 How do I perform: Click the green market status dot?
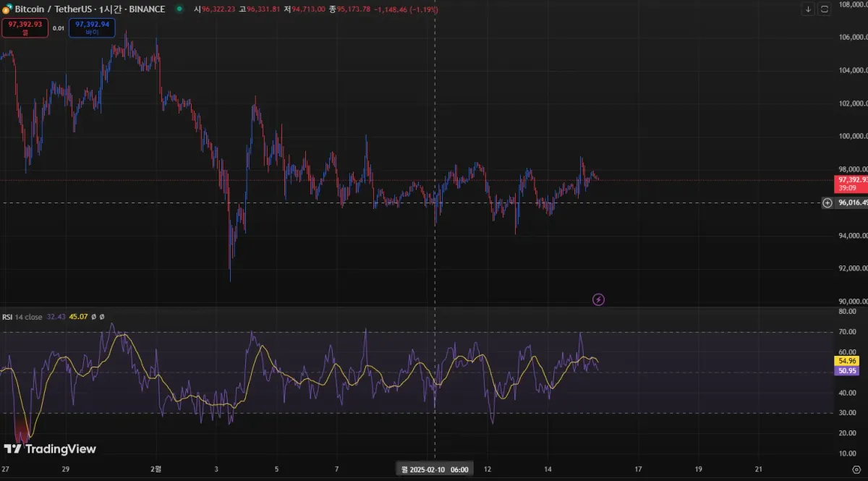pos(179,9)
